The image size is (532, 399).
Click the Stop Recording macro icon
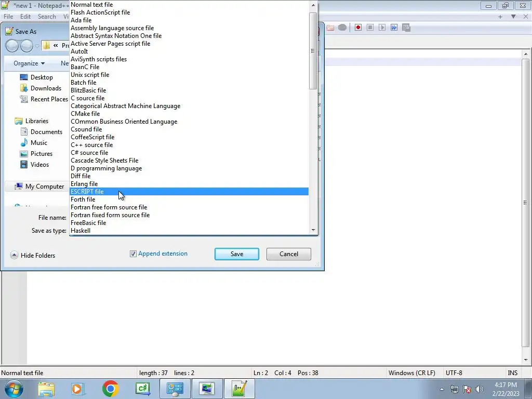coord(370,28)
